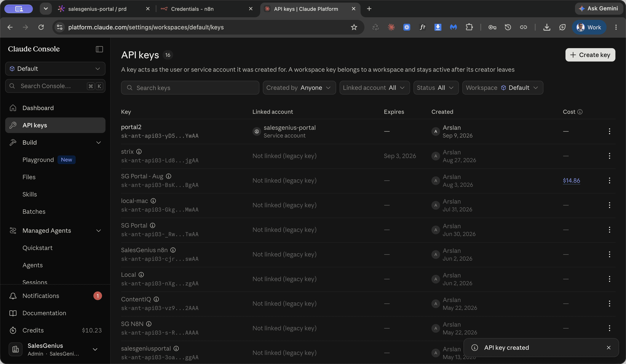
Task: Select API keys in the sidebar
Action: pyautogui.click(x=55, y=125)
